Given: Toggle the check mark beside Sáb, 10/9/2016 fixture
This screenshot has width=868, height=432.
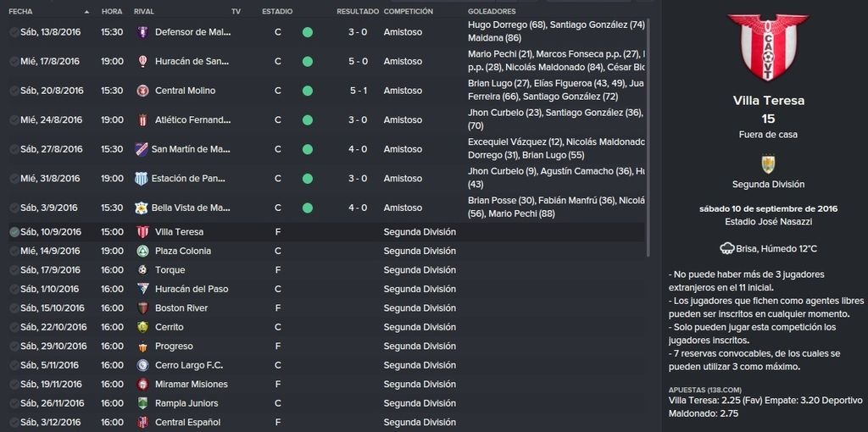Looking at the screenshot, I should click(14, 232).
